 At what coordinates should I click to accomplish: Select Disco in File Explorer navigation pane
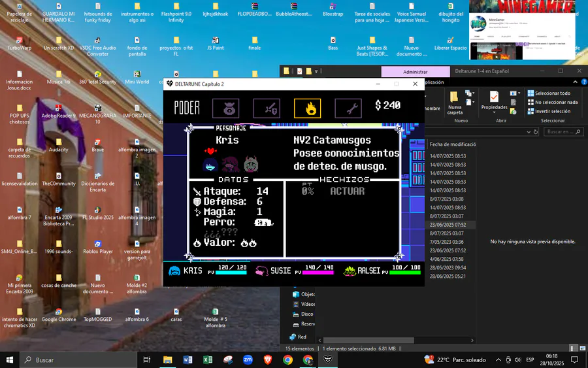303,314
